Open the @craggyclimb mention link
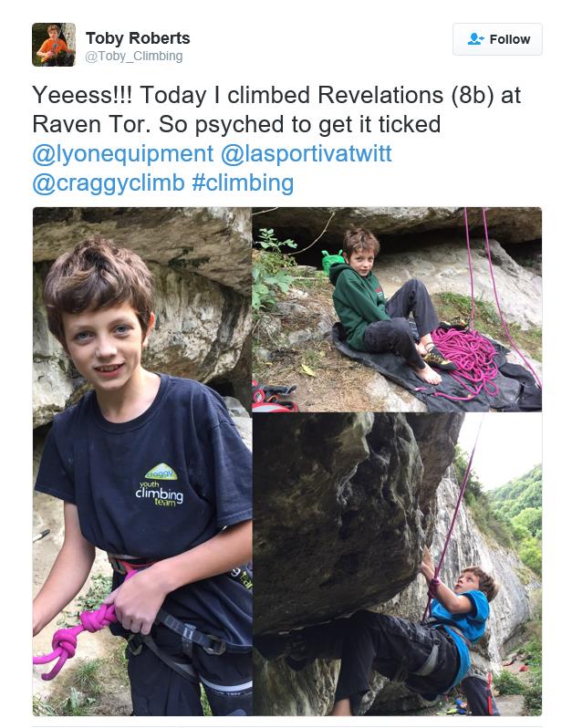 [109, 182]
